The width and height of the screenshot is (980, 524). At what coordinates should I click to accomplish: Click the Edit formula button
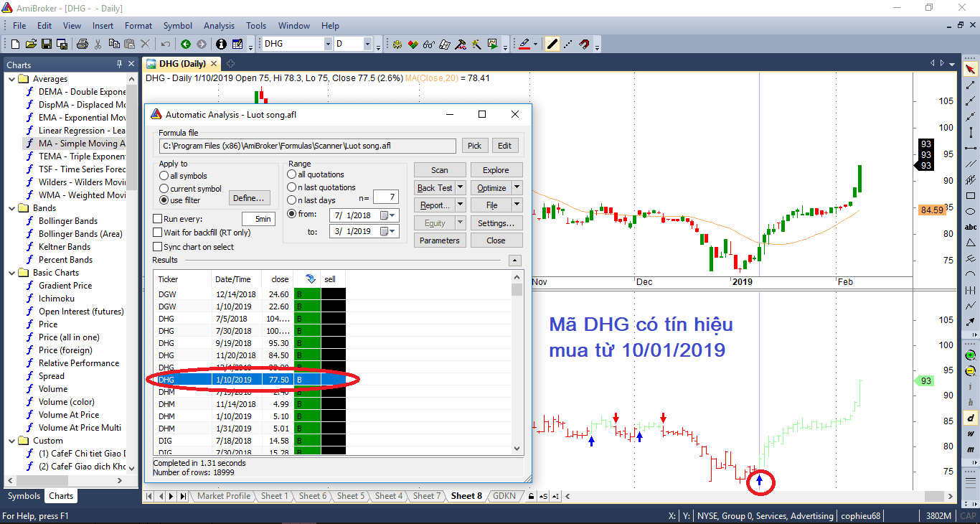pyautogui.click(x=504, y=146)
